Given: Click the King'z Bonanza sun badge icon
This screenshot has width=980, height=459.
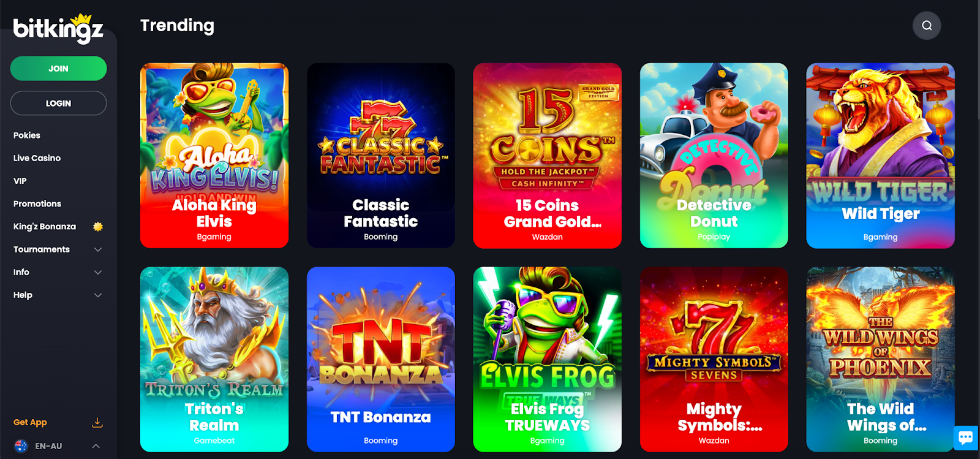Looking at the screenshot, I should coord(97,227).
